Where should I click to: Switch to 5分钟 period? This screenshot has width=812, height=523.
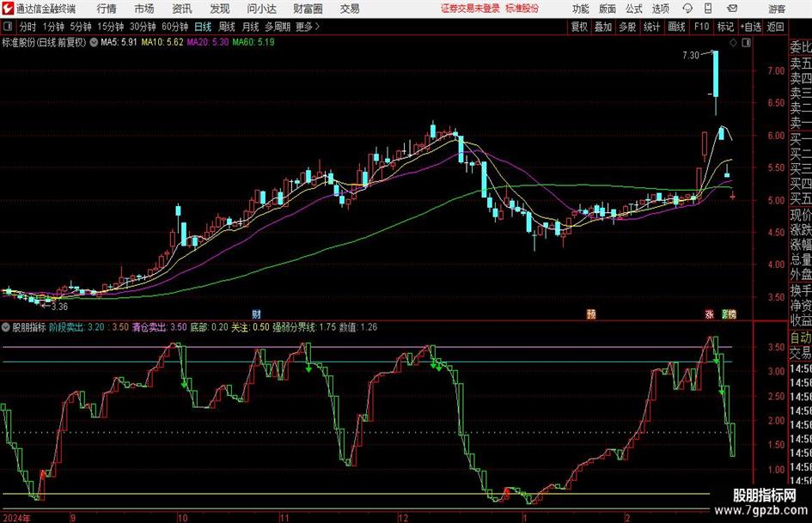pos(81,27)
